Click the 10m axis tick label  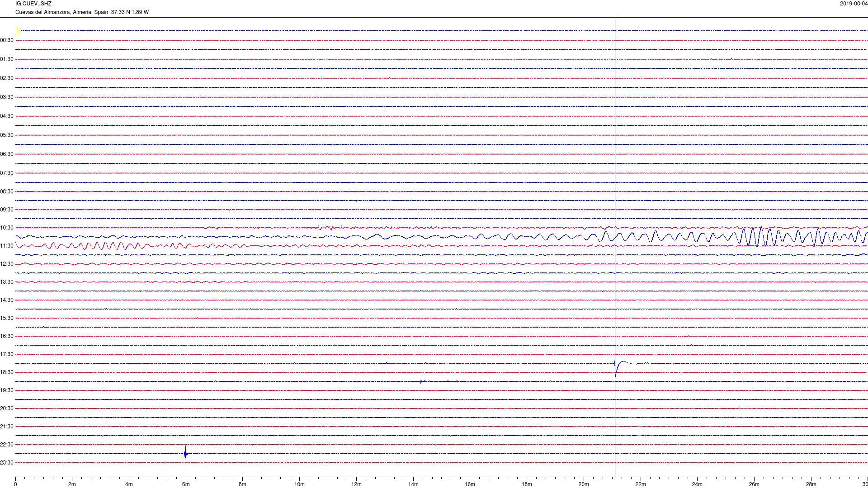[x=299, y=484]
